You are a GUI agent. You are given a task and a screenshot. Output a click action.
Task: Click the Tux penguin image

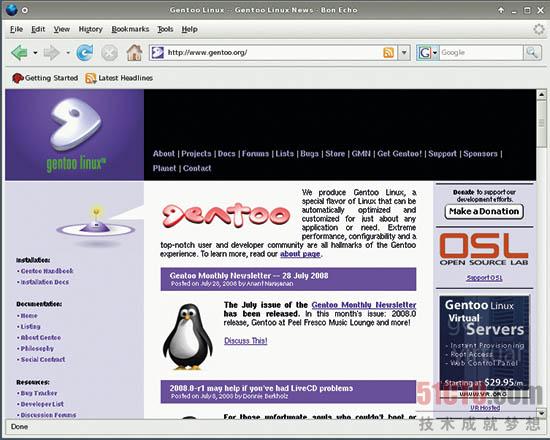pos(188,336)
